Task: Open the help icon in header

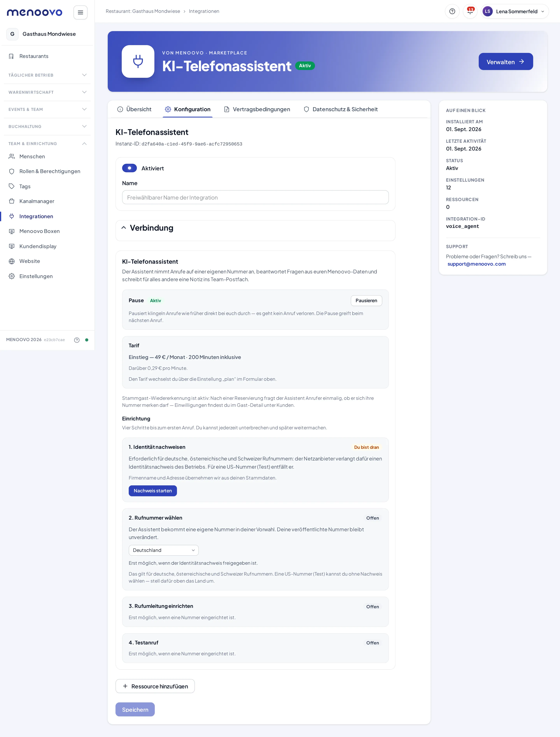Action: point(452,11)
